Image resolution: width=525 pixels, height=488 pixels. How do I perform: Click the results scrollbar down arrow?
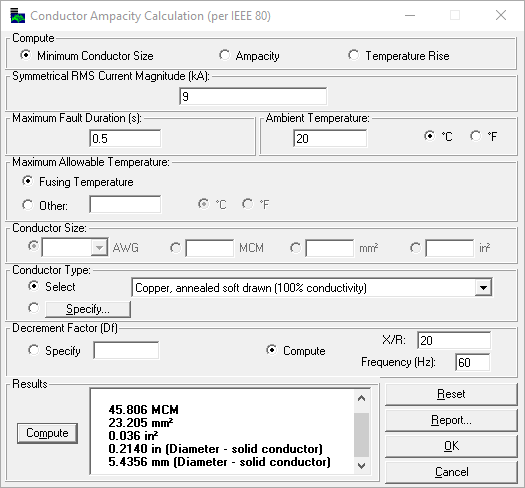(x=362, y=466)
